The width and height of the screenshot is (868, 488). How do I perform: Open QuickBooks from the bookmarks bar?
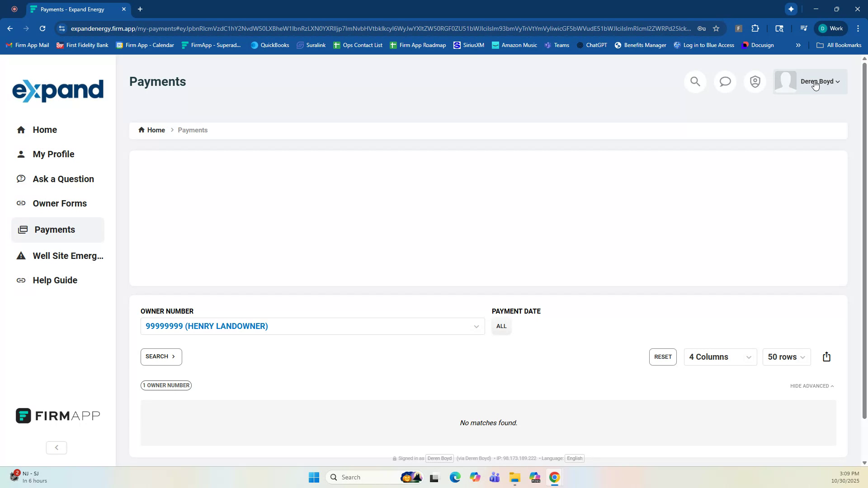coord(270,45)
